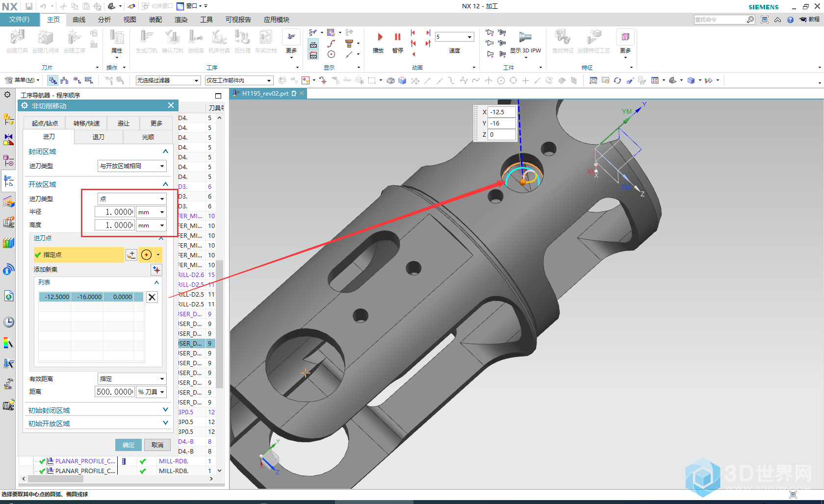Click the resource bar settings gear icon
824x504 pixels.
tap(7, 95)
